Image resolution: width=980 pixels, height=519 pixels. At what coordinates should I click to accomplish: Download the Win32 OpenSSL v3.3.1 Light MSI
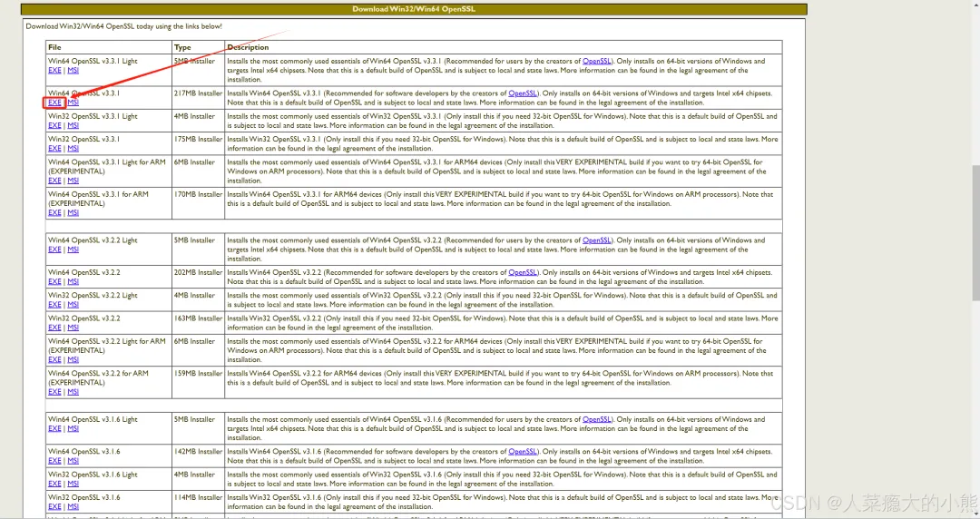click(73, 126)
